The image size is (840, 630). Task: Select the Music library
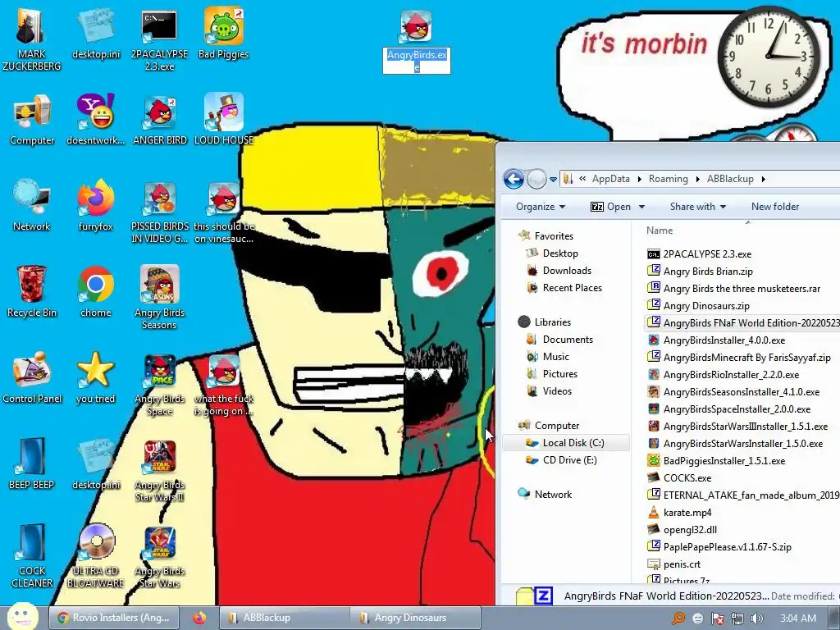548,356
